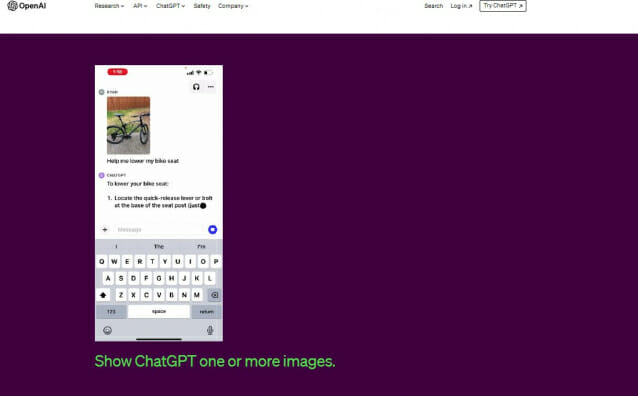
Task: Tap the space bar key
Action: pyautogui.click(x=159, y=312)
